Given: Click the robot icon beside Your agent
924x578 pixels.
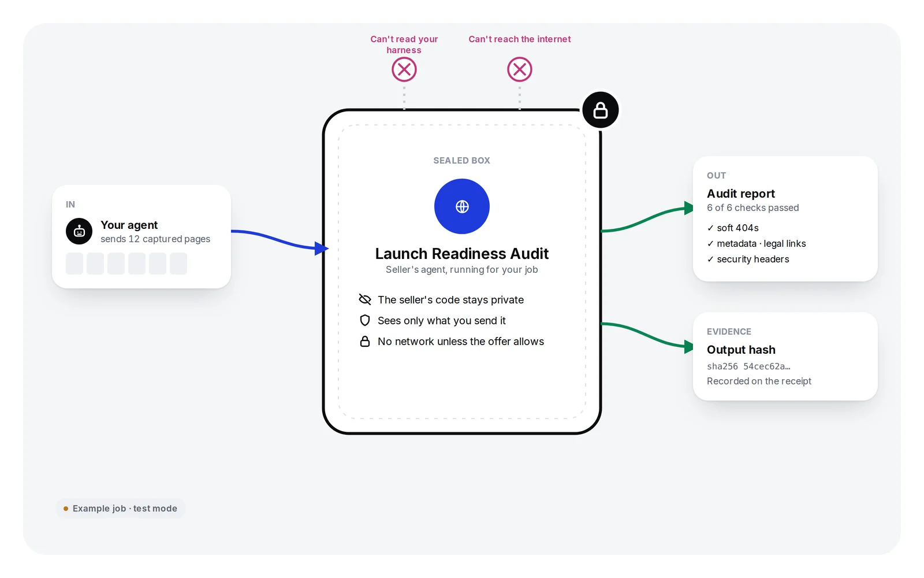Looking at the screenshot, I should point(79,231).
